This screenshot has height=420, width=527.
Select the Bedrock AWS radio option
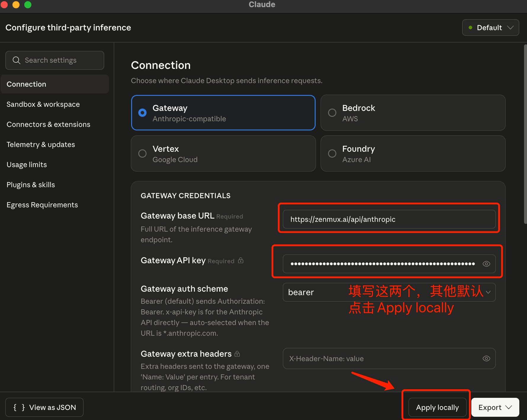pos(413,113)
